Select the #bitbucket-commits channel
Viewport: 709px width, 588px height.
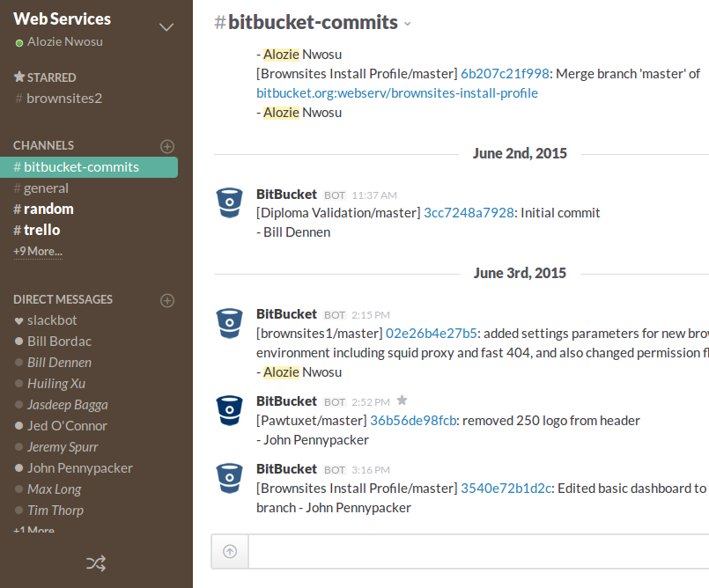click(89, 167)
